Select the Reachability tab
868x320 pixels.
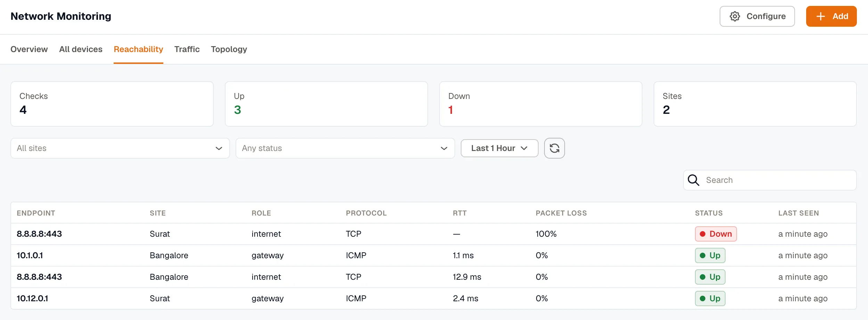[138, 49]
